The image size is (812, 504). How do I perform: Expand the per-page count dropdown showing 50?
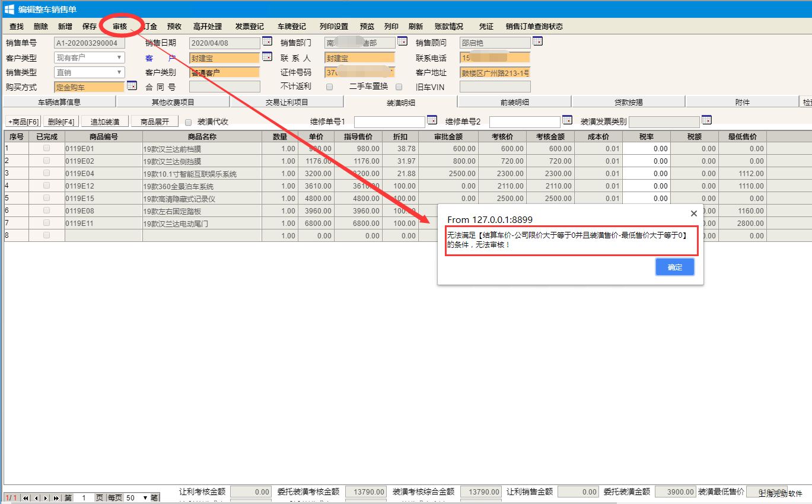pos(145,498)
